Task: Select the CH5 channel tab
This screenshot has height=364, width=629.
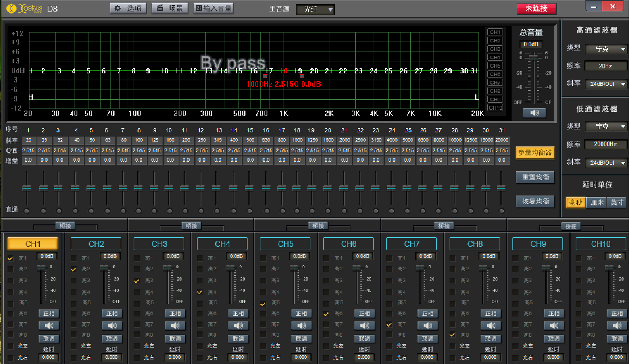Action: (285, 244)
